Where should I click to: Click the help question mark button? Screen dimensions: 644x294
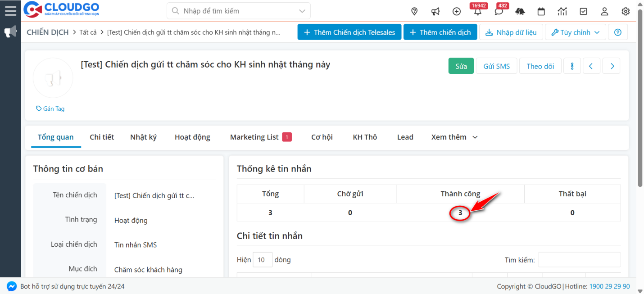tap(617, 32)
